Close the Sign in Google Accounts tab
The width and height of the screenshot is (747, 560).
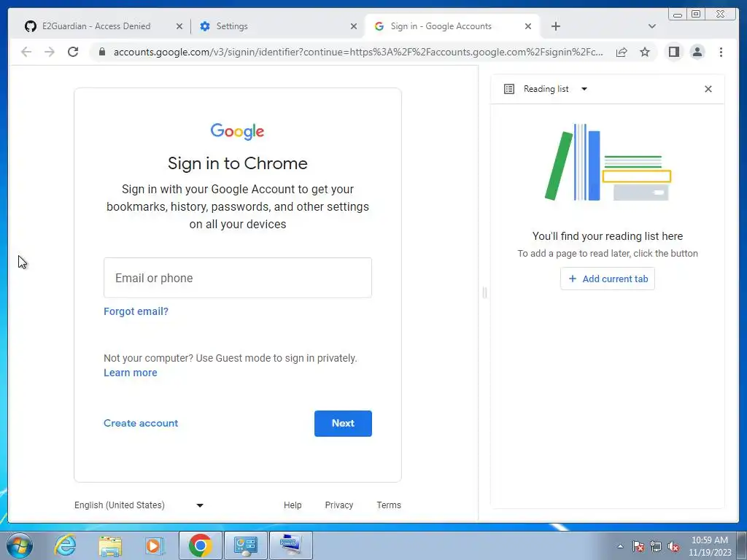point(528,26)
